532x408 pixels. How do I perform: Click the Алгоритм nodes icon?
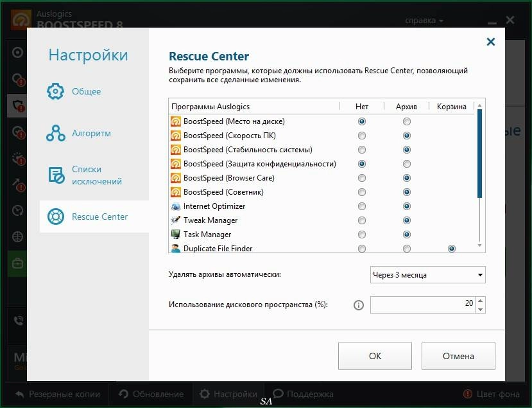click(56, 133)
